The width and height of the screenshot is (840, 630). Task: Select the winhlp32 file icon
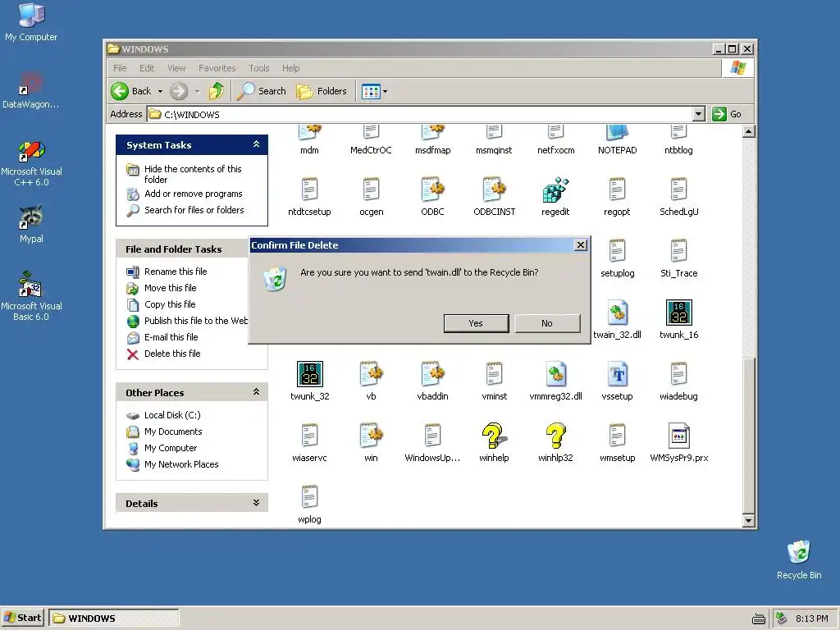coord(555,436)
